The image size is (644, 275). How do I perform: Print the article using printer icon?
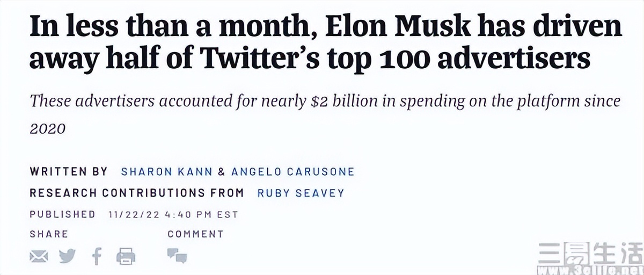[x=126, y=256]
